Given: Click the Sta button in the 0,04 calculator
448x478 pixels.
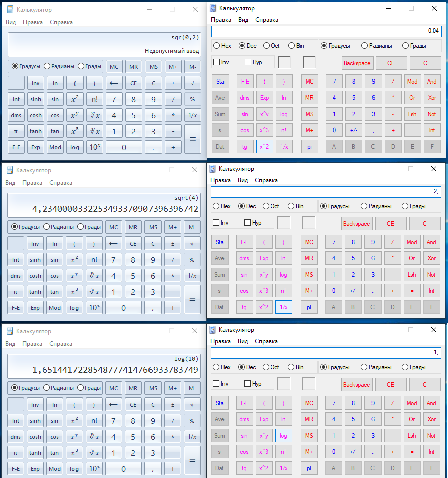Looking at the screenshot, I should (220, 82).
